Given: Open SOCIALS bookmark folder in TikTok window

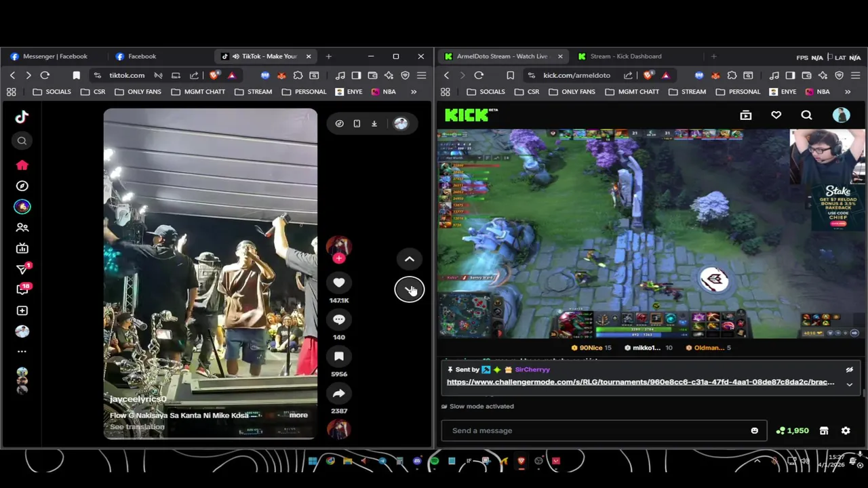Looking at the screenshot, I should point(52,91).
